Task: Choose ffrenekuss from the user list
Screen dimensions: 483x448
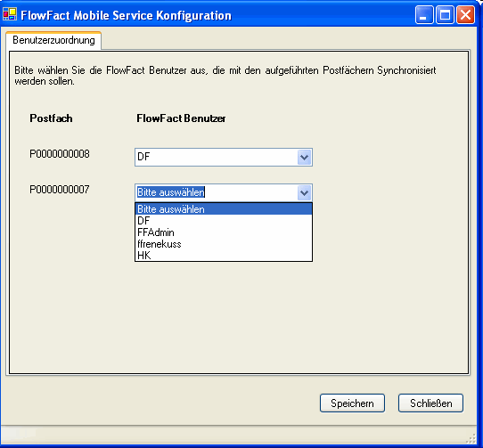Action: pyautogui.click(x=224, y=244)
